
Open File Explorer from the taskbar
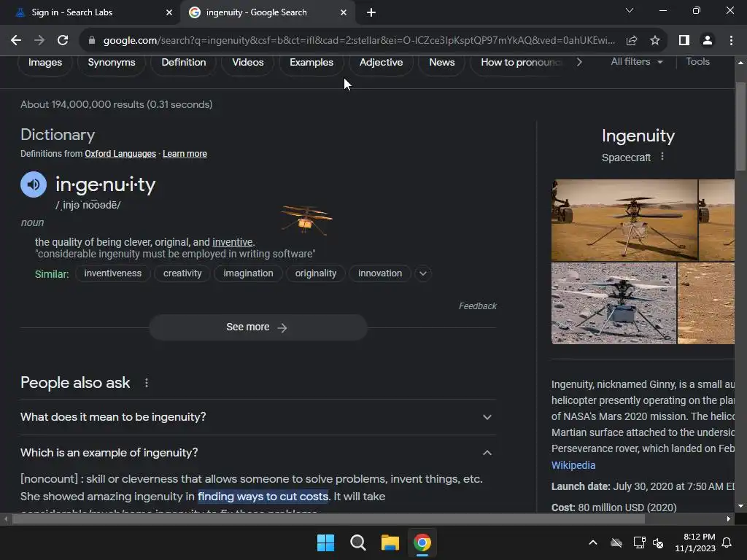click(390, 542)
